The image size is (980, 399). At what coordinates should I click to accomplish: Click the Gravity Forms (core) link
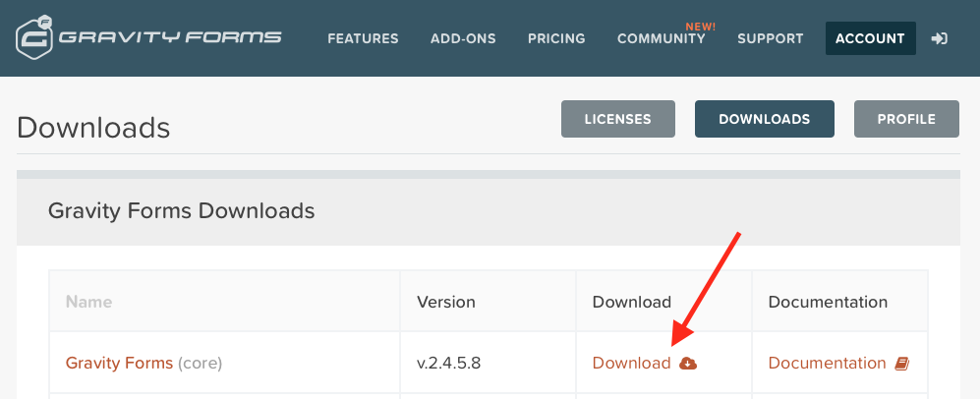[x=119, y=363]
